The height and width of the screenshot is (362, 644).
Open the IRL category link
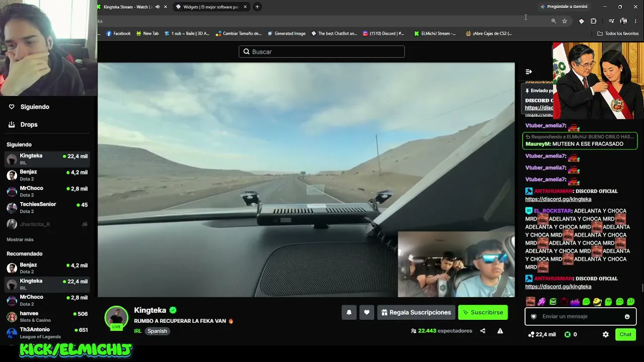pos(138,331)
